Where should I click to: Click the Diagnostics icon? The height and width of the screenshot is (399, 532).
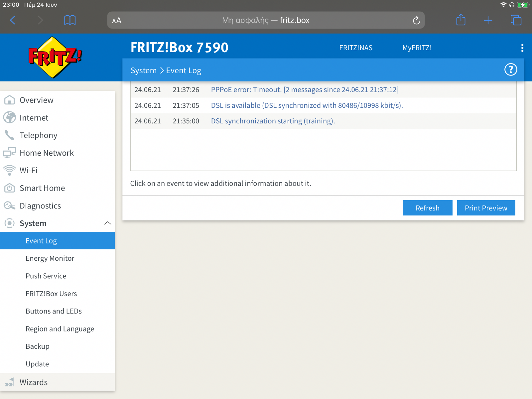pos(9,205)
